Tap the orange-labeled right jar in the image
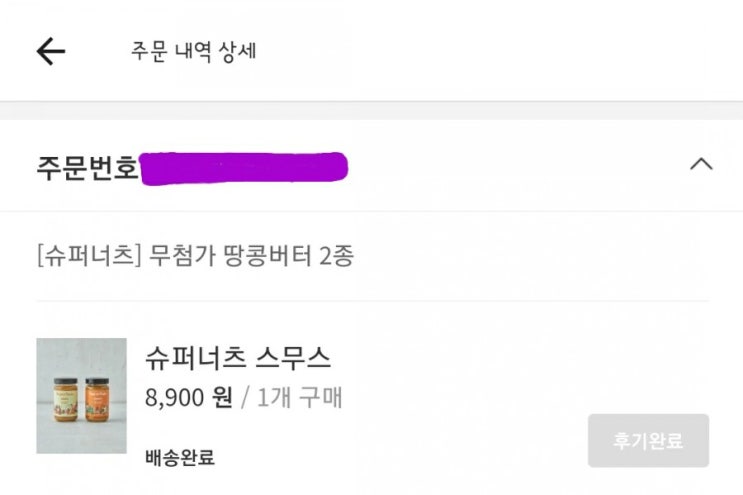Viewport: 743px width, 495px height. [x=97, y=399]
